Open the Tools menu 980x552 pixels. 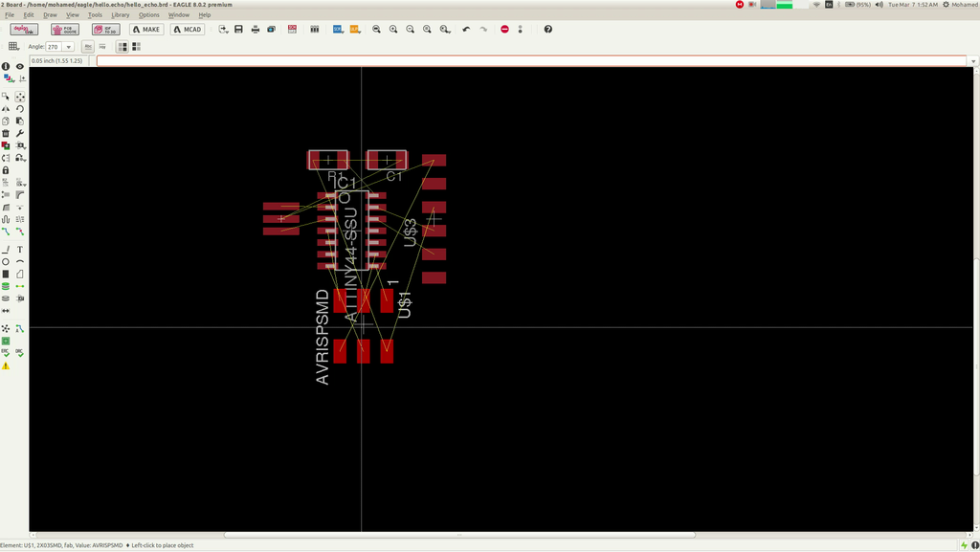click(95, 15)
